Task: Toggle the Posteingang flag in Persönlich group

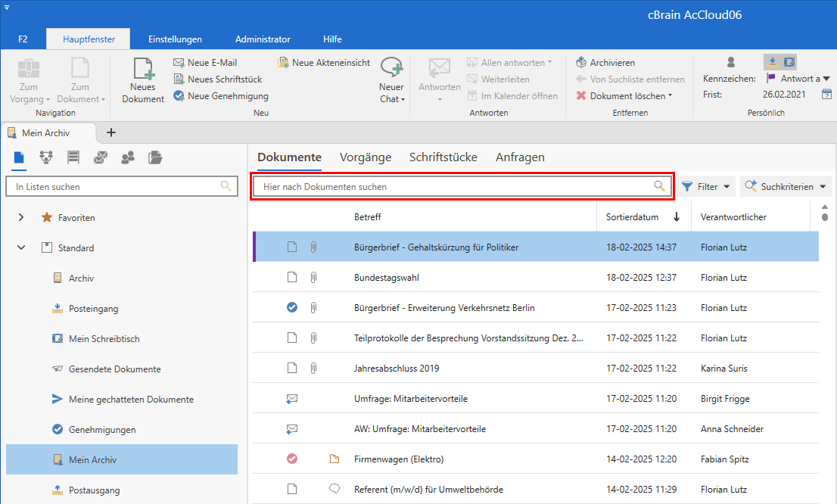Action: [771, 62]
